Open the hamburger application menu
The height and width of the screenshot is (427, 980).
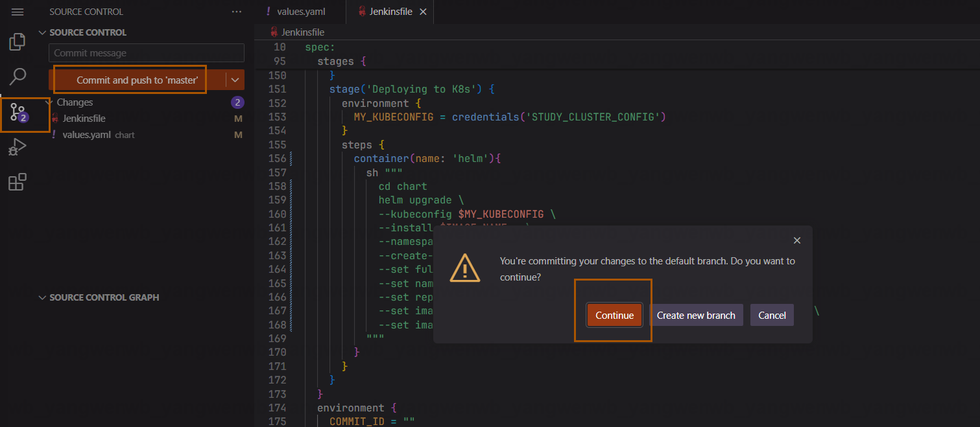tap(18, 12)
